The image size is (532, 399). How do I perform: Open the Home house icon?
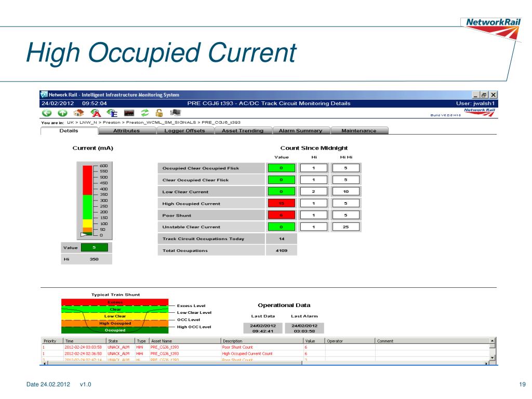coord(79,113)
